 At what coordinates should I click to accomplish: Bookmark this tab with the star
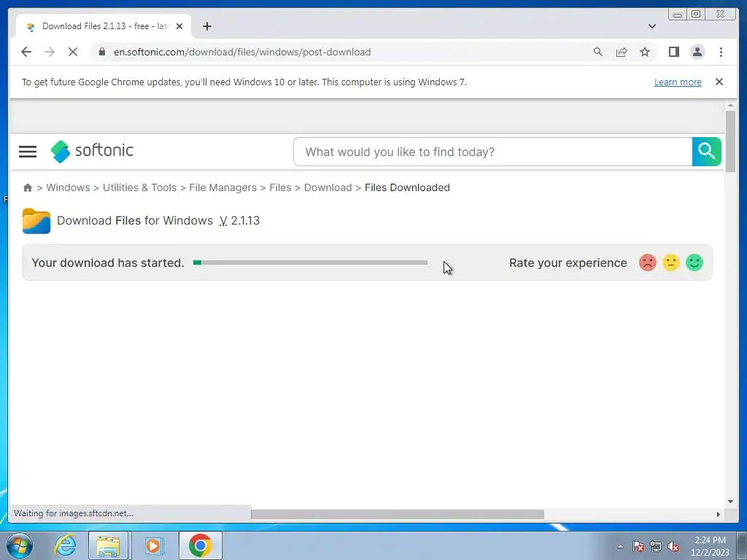pos(645,52)
